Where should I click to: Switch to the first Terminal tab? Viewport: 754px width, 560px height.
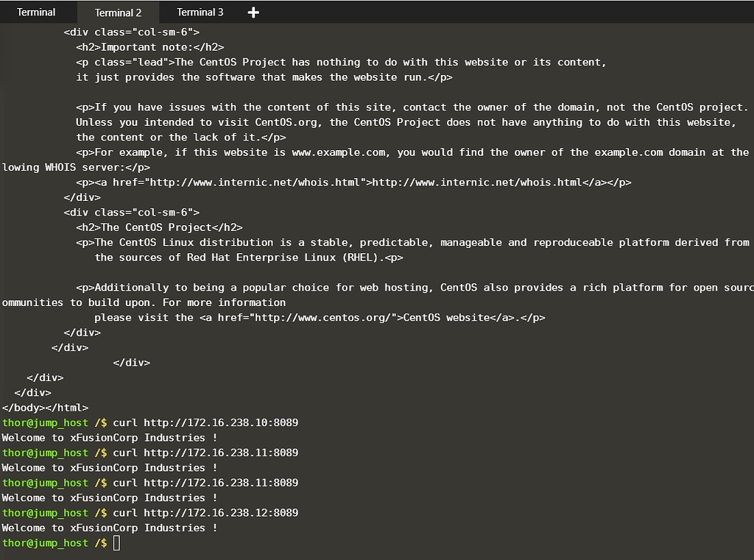(x=36, y=12)
